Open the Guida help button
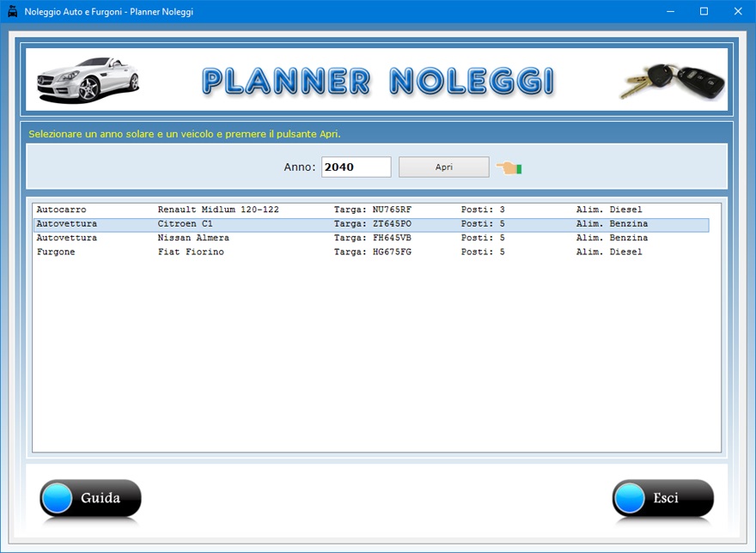This screenshot has height=553, width=756. tap(90, 499)
